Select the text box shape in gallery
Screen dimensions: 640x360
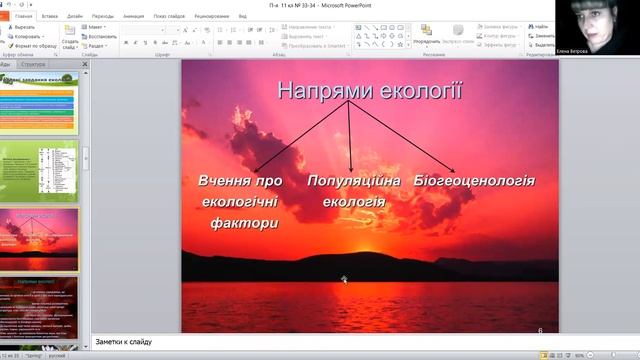(358, 28)
